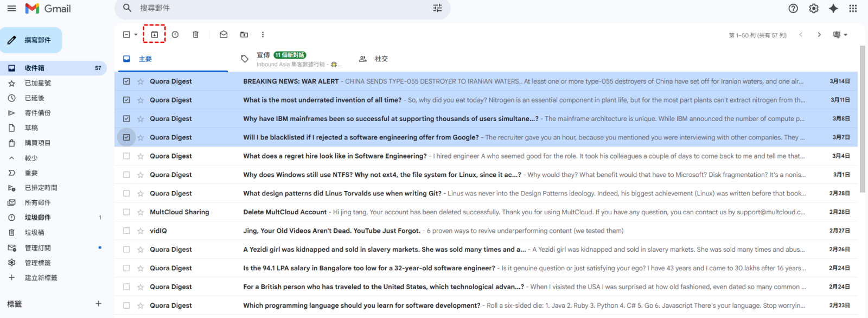Open the Gemini sparkle icon
Screen dimensions: 868x318
[833, 8]
